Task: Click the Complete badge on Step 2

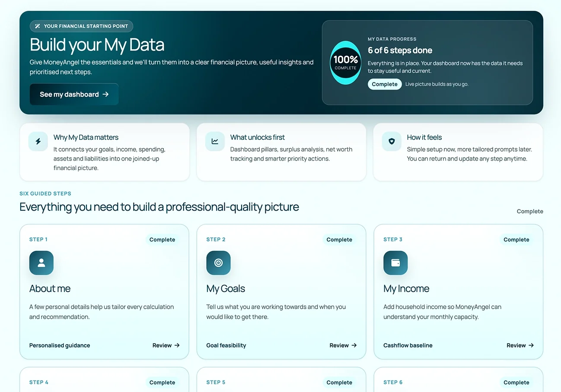Action: coord(339,240)
